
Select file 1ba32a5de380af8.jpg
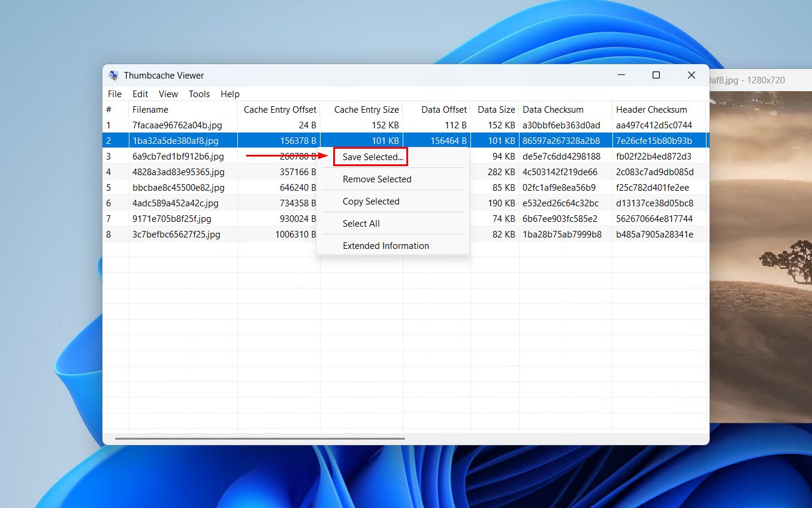(x=176, y=141)
